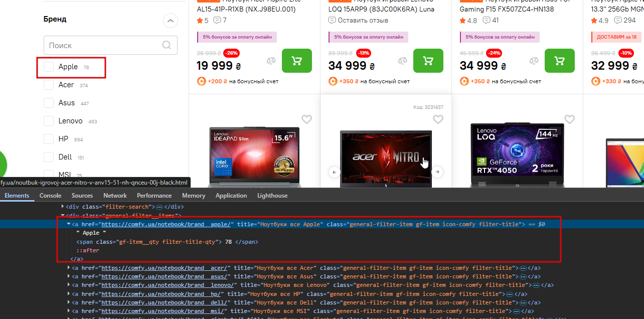Screen dimensions: 644x319
Task: Click the product code 3231437 text
Action: coord(428,107)
